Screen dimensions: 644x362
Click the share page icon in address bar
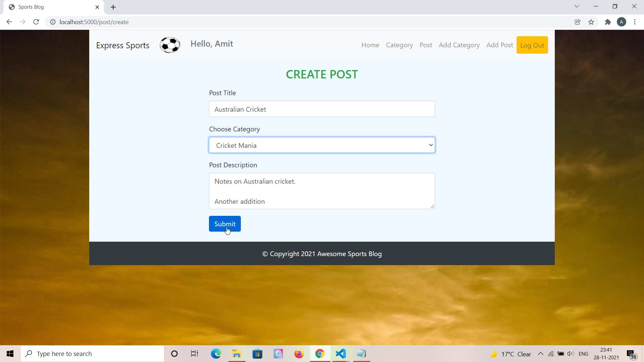coord(578,22)
